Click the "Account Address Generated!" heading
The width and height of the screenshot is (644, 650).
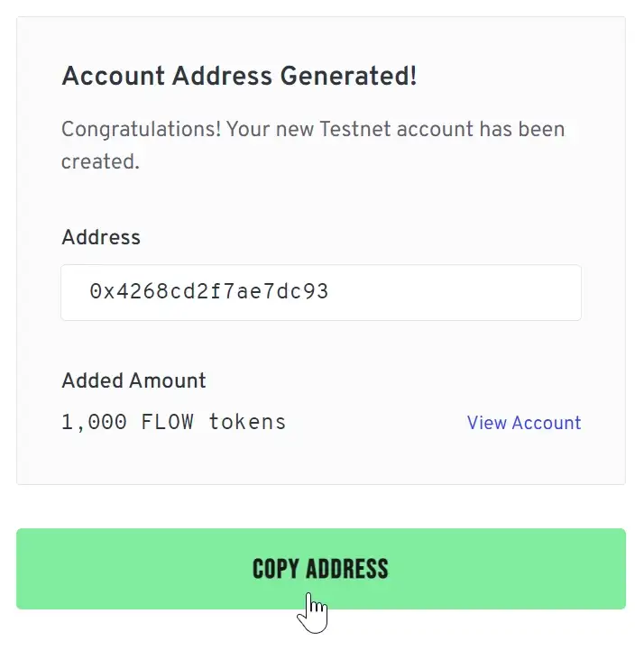[x=239, y=77]
